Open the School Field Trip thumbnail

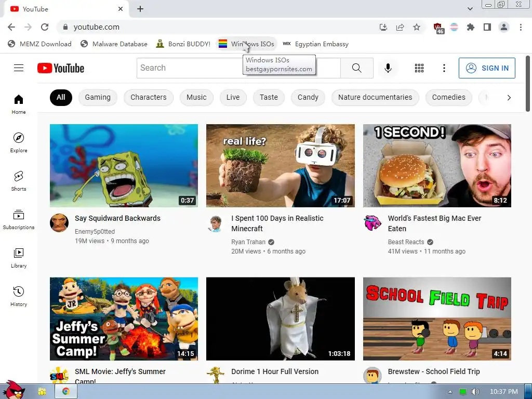[x=437, y=319]
